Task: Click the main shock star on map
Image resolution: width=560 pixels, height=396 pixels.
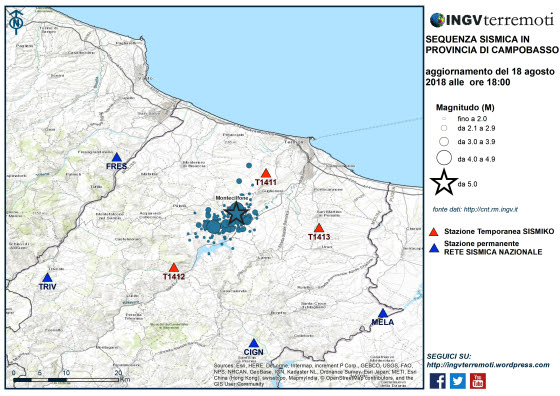Action: (x=236, y=213)
